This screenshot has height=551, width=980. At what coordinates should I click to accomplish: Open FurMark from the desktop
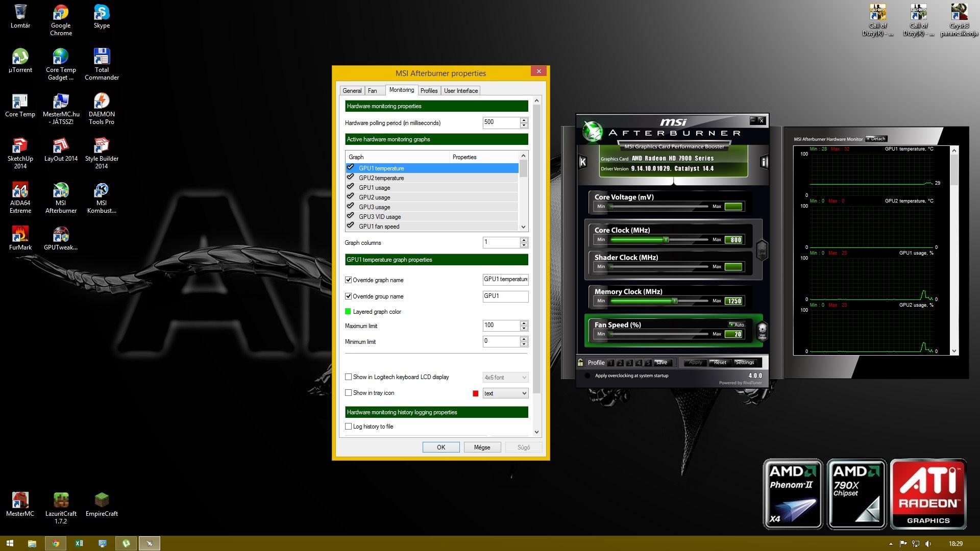(x=20, y=239)
